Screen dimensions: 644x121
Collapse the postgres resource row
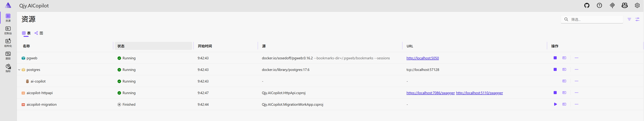tap(19, 70)
